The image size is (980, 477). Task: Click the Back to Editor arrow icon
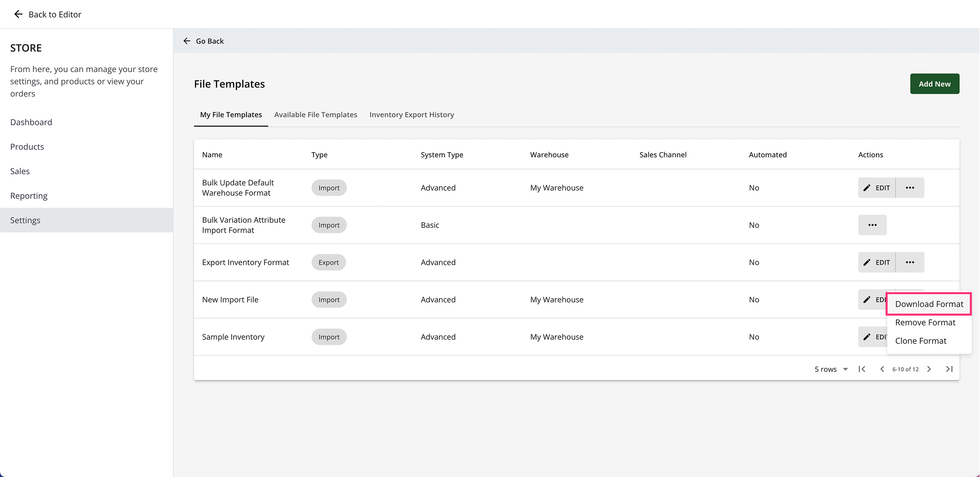[18, 14]
